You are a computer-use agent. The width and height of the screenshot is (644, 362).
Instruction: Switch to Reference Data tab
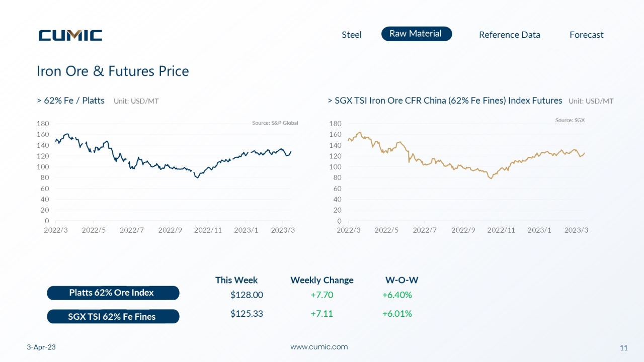[x=510, y=35]
